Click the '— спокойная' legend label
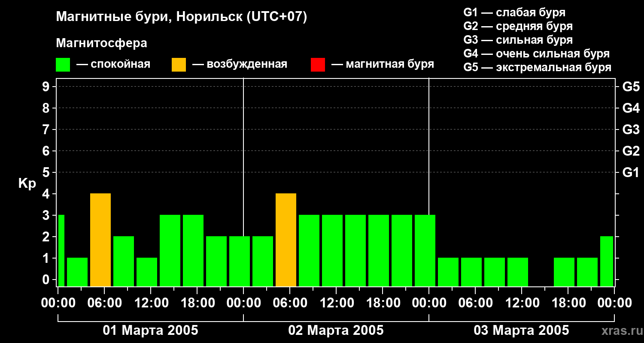644x343 pixels. pyautogui.click(x=113, y=64)
